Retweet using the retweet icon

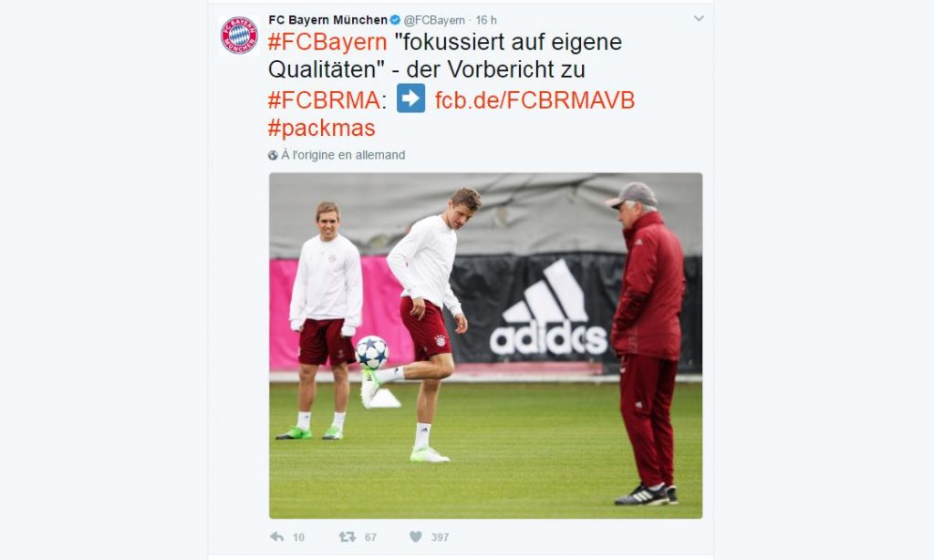click(x=347, y=537)
